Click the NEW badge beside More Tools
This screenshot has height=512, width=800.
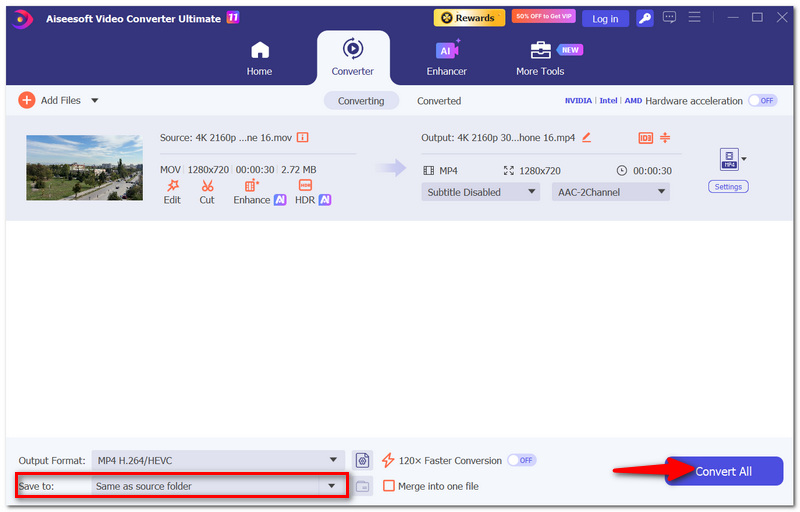(570, 50)
